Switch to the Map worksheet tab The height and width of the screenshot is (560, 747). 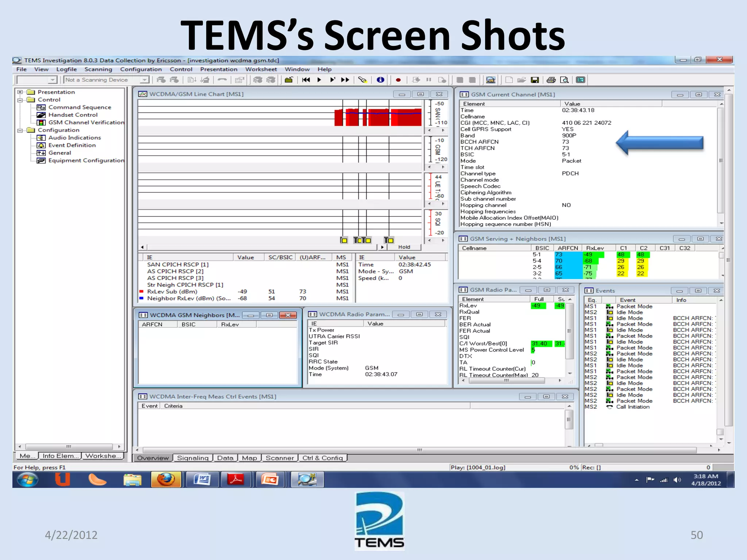point(249,458)
